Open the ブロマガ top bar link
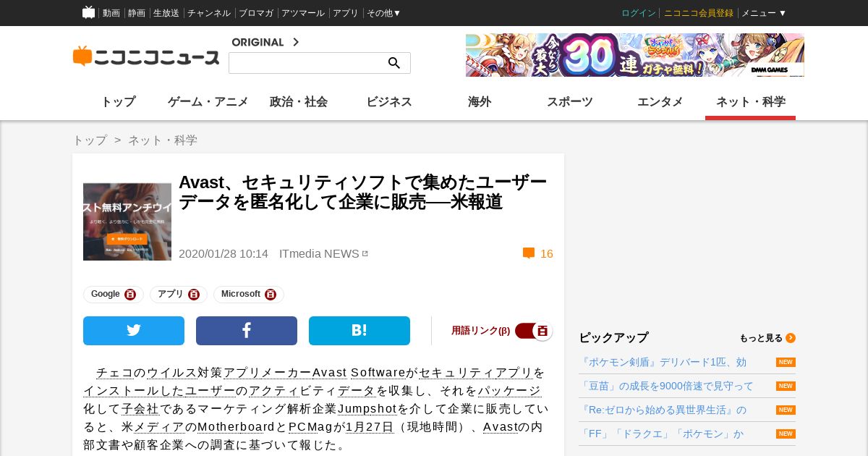868x456 pixels. pyautogui.click(x=256, y=13)
